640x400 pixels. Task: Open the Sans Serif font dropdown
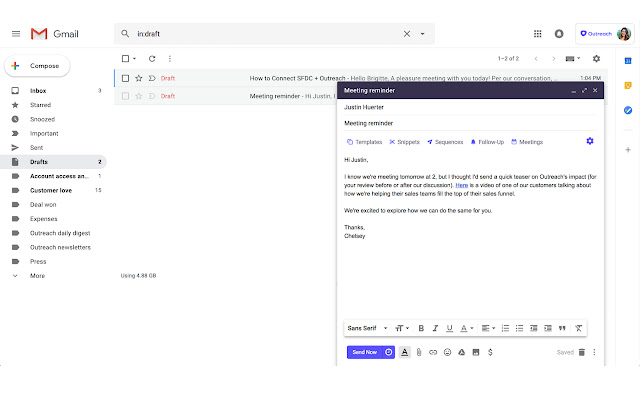pyautogui.click(x=367, y=328)
